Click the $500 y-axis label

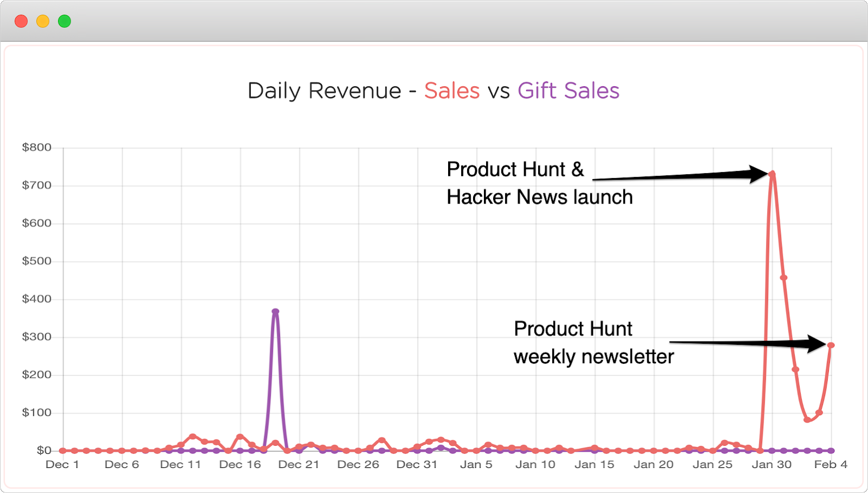tap(36, 261)
